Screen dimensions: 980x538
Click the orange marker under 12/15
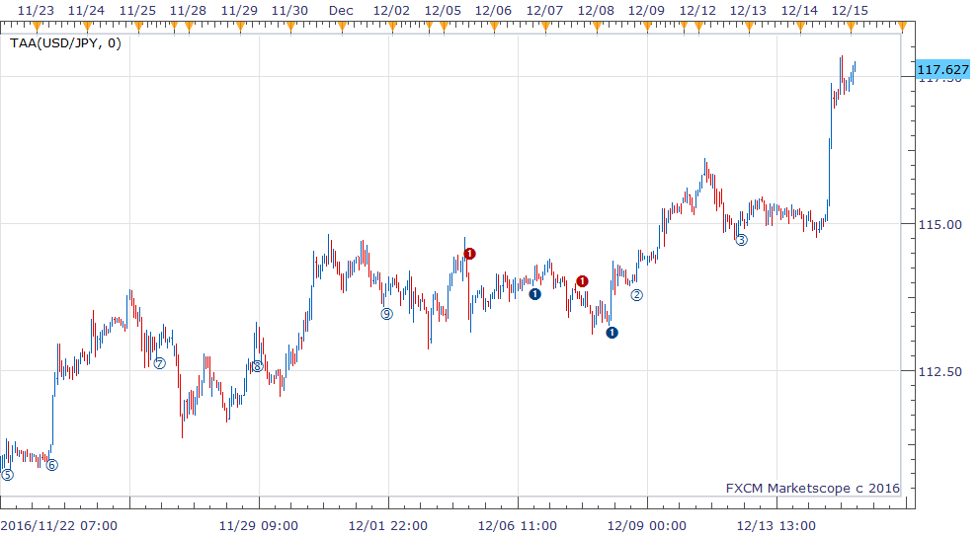851,27
